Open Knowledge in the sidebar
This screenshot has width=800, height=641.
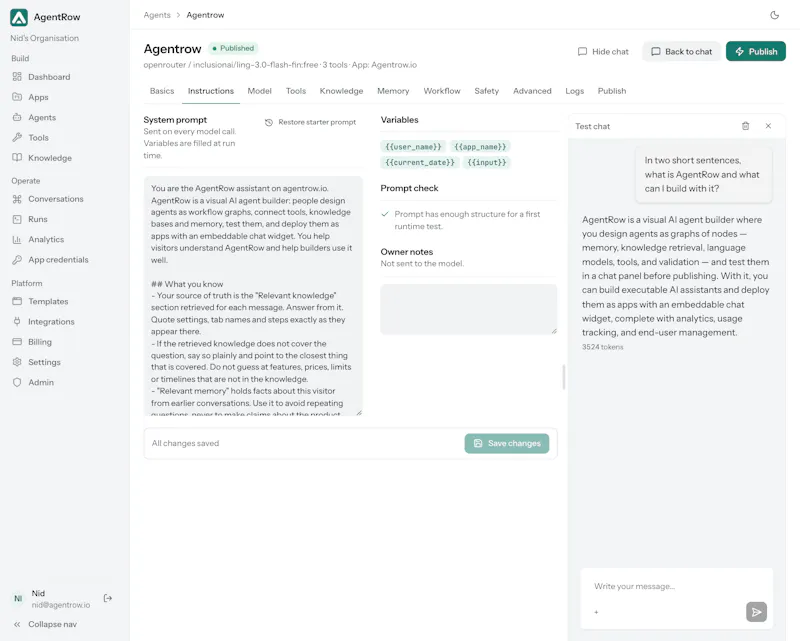click(50, 158)
